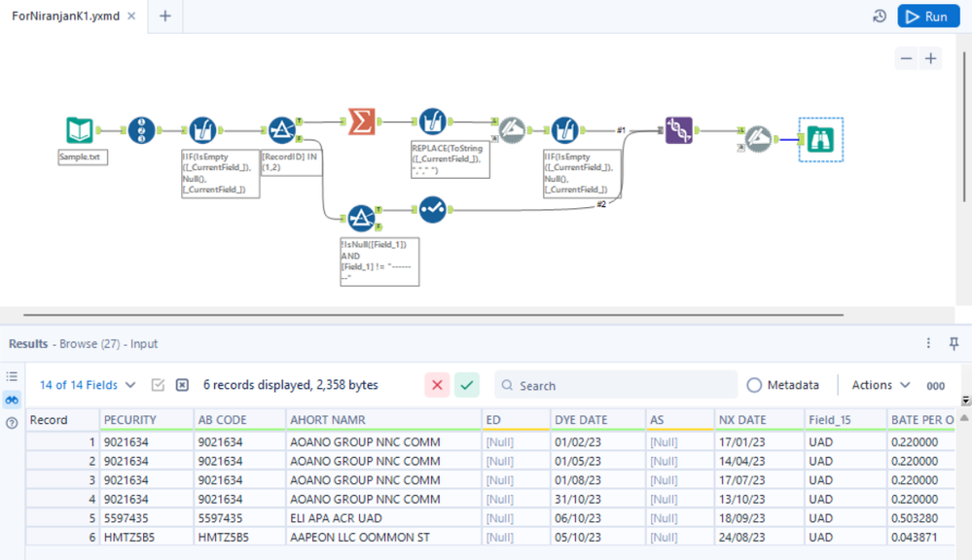This screenshot has width=972, height=560.
Task: Toggle the Metadata radio button
Action: [754, 385]
